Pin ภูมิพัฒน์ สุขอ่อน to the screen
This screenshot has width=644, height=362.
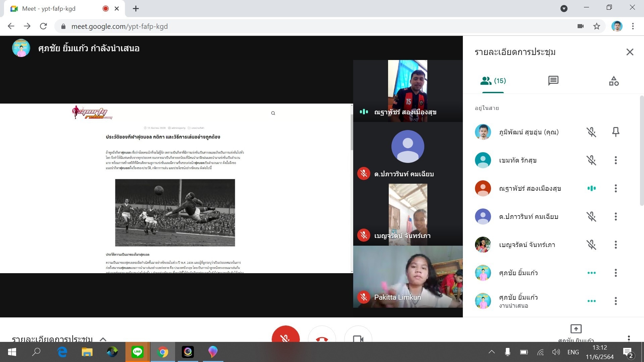pyautogui.click(x=615, y=132)
